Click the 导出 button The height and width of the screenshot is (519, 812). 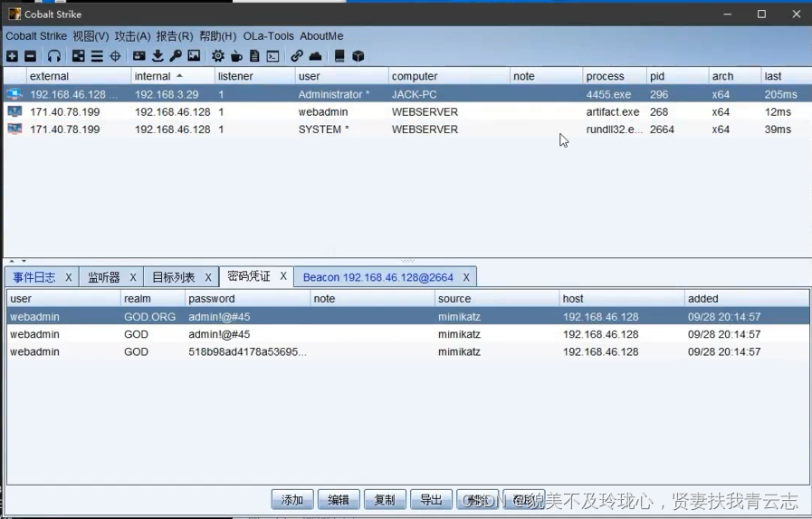[431, 500]
